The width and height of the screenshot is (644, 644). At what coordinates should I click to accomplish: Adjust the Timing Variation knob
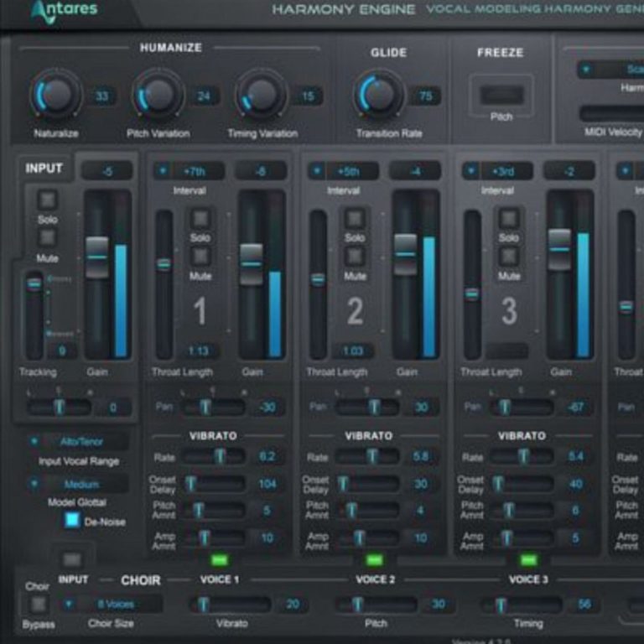point(262,95)
